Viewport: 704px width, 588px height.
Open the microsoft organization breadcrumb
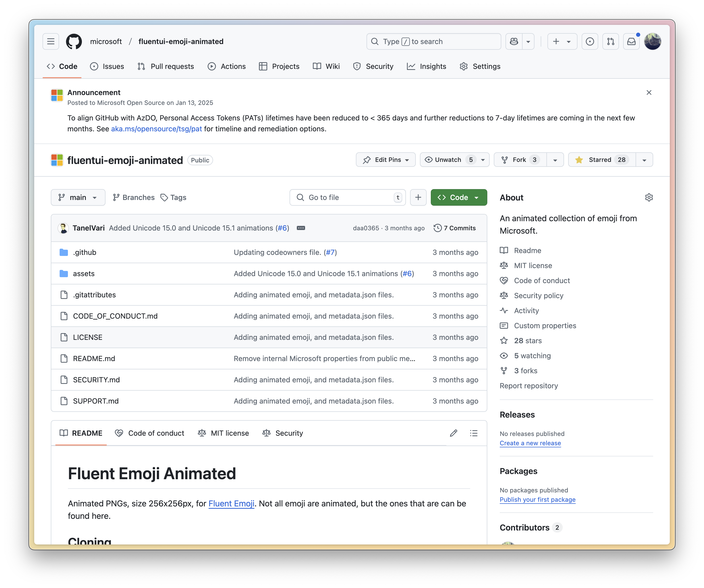coord(106,41)
